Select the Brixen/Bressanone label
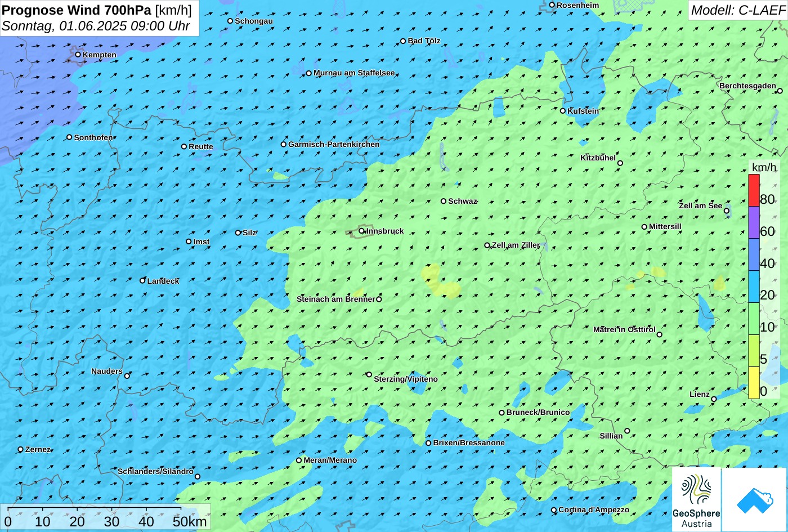Screen dimensions: 788x532 click(469, 442)
